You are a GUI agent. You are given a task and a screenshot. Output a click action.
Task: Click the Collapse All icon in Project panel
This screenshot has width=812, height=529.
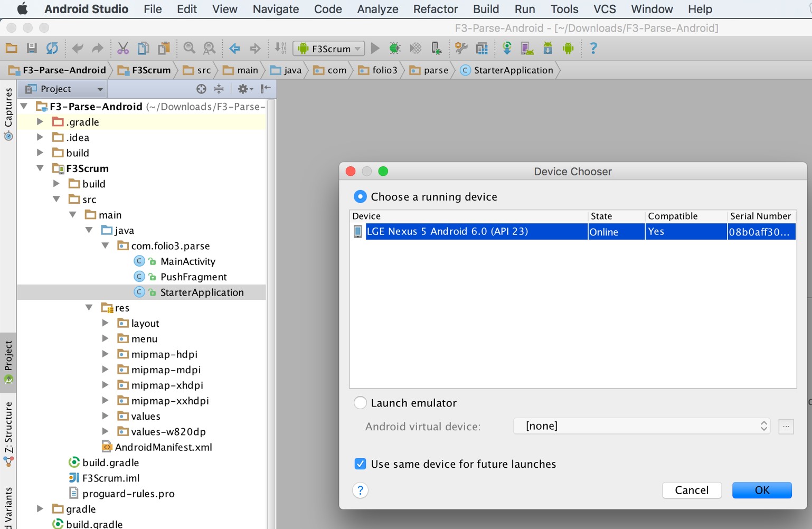219,89
